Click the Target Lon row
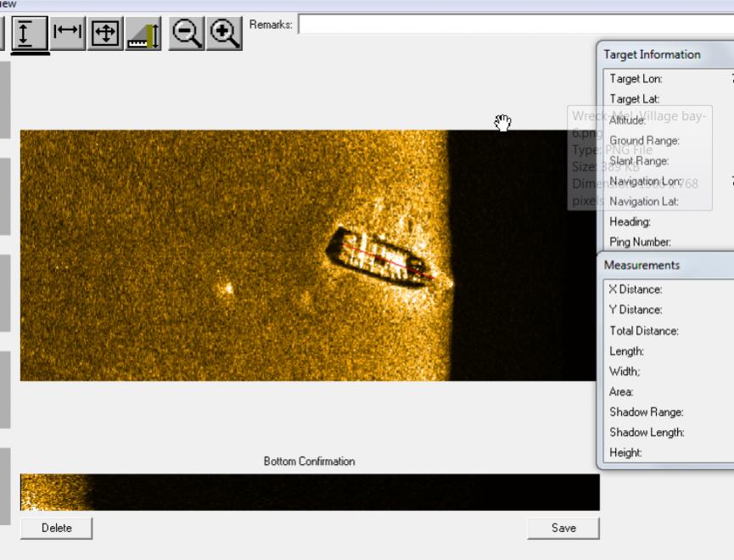This screenshot has width=734, height=560. [x=636, y=79]
